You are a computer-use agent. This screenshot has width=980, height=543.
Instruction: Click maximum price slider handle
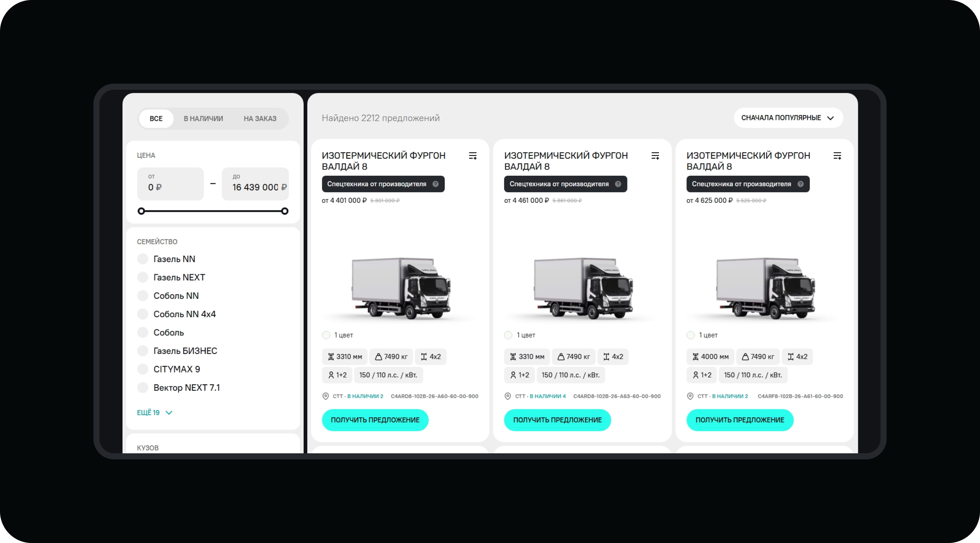pos(285,211)
